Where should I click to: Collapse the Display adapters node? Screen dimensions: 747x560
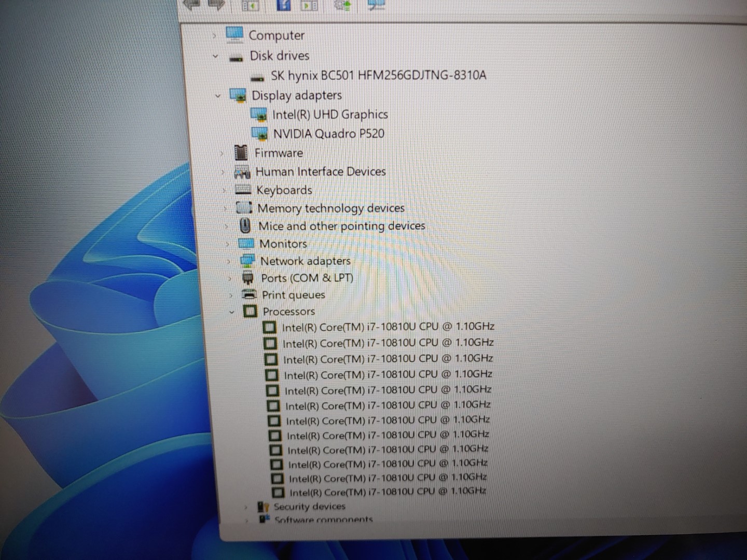(x=218, y=96)
